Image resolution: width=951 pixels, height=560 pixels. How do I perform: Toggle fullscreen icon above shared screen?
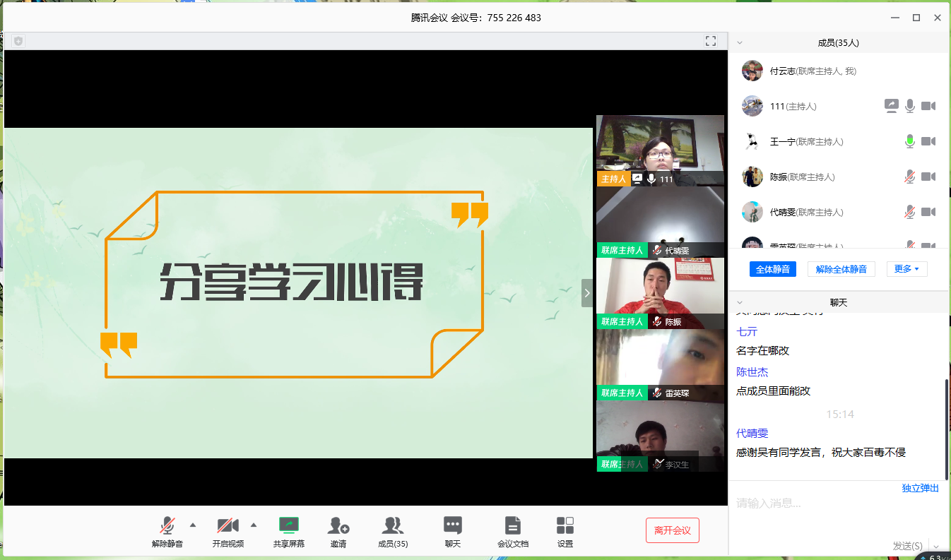[711, 41]
